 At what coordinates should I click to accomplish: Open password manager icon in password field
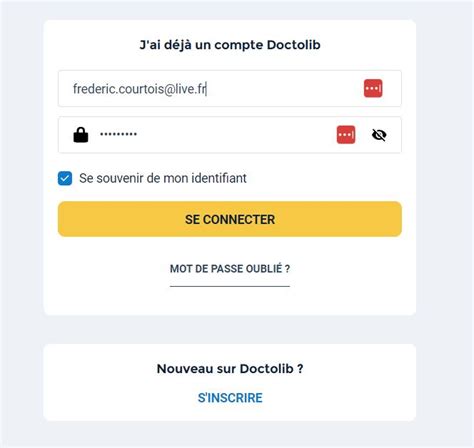point(346,135)
